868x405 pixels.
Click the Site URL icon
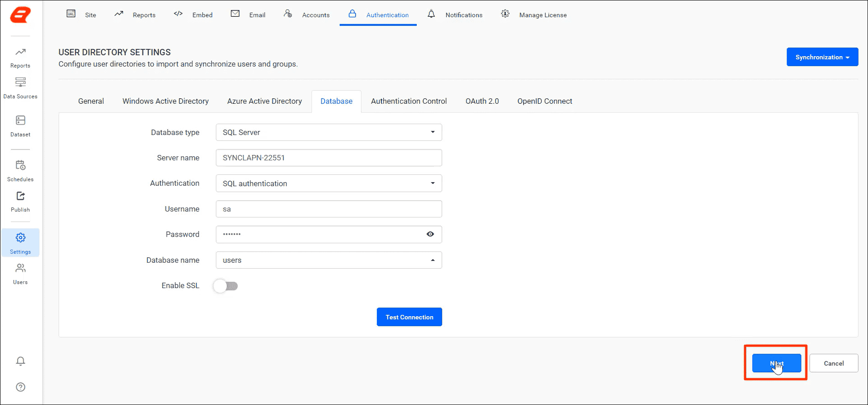(x=71, y=14)
